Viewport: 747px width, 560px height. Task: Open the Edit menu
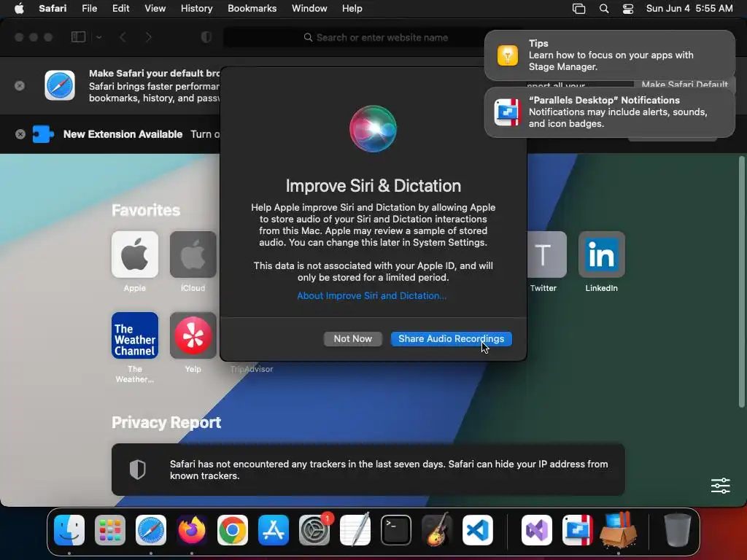120,8
